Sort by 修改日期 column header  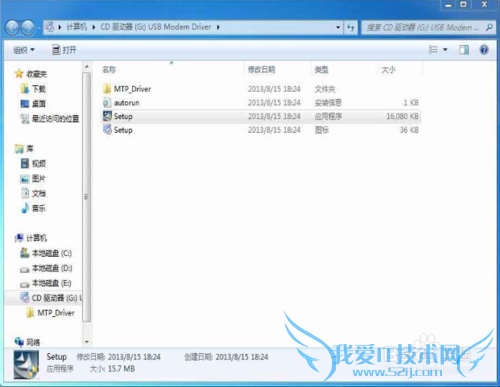[x=261, y=70]
